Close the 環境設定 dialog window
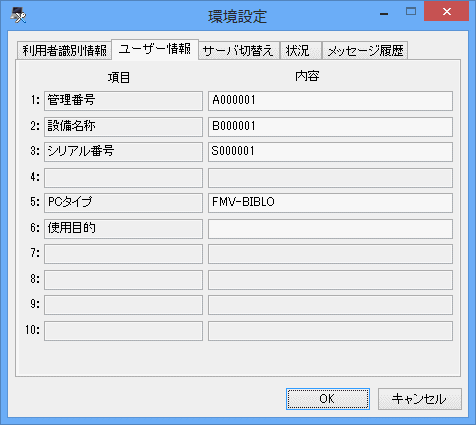The image size is (476, 425). click(x=446, y=11)
